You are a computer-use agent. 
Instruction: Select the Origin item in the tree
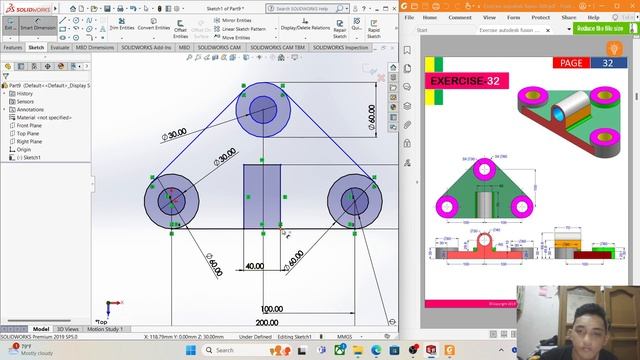23,149
